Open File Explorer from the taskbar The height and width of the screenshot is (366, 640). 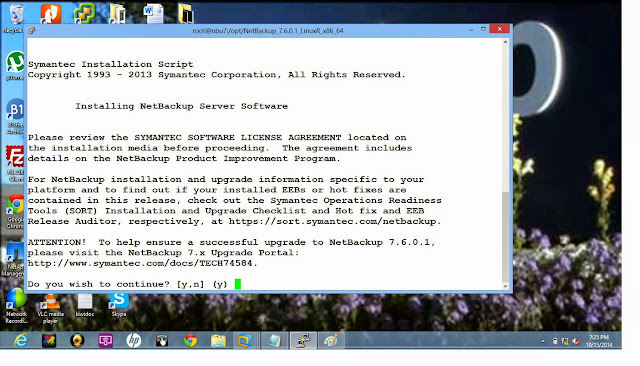(218, 340)
